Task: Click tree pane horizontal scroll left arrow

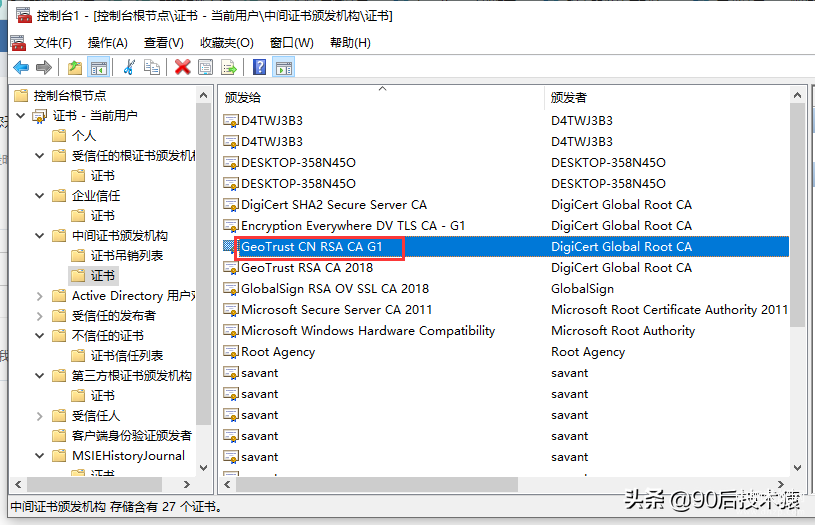Action: 18,484
